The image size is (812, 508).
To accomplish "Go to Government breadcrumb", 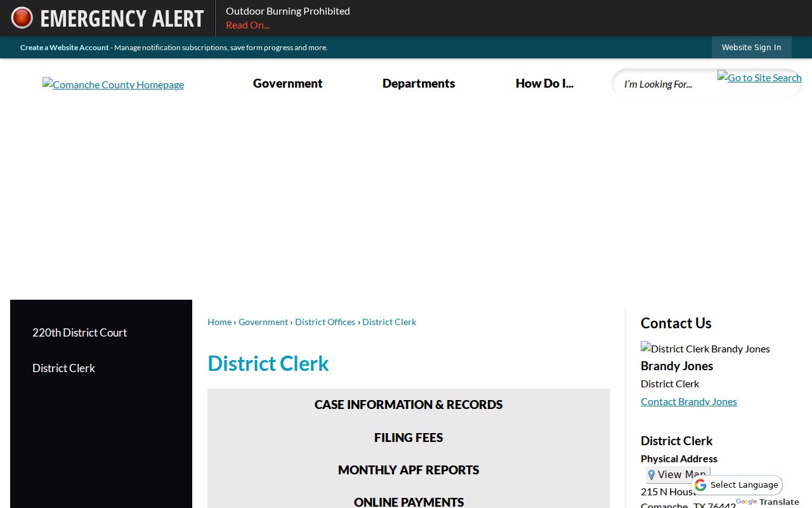I will point(263,322).
